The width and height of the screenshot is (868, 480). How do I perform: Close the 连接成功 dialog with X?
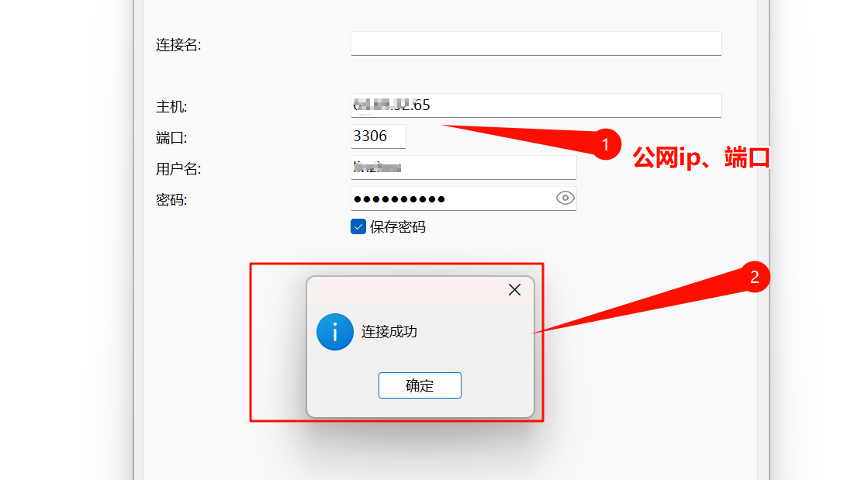pos(514,289)
